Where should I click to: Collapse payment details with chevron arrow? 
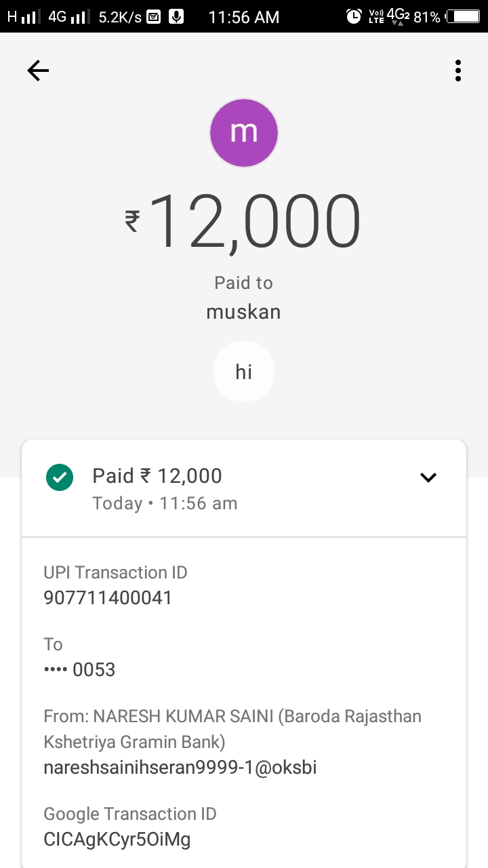point(428,477)
